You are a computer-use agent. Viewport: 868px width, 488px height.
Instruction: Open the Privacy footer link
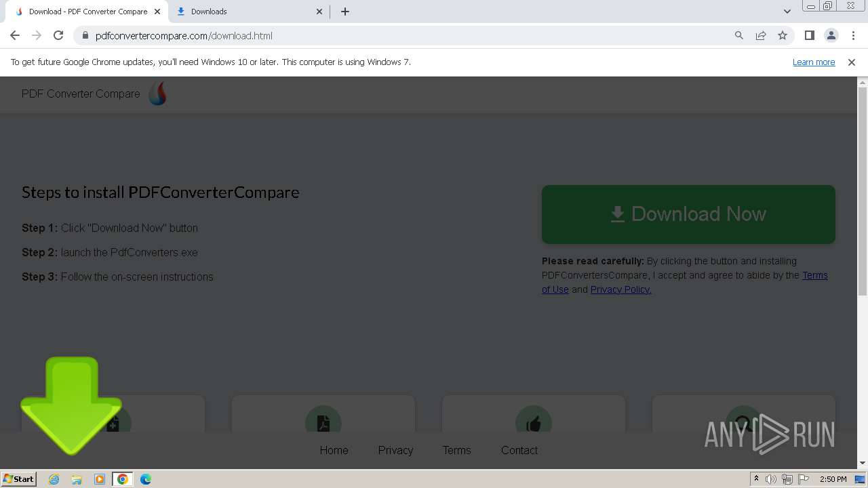pos(395,450)
